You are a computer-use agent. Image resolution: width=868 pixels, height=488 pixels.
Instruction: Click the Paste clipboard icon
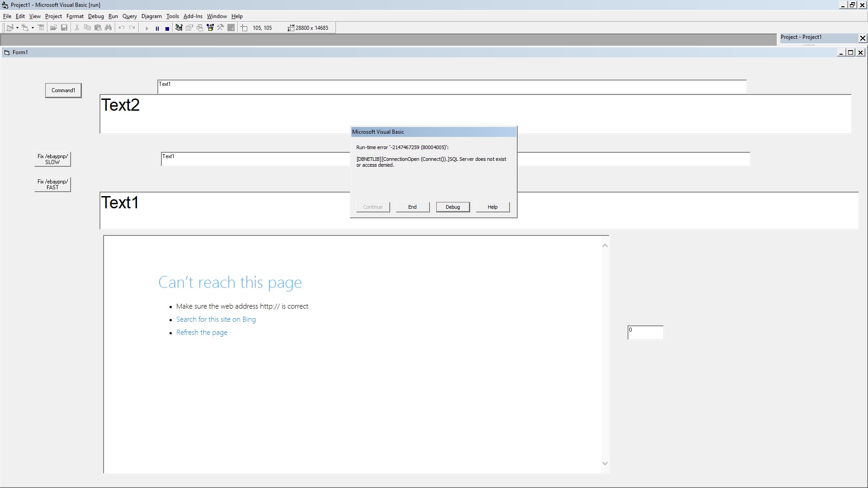98,28
